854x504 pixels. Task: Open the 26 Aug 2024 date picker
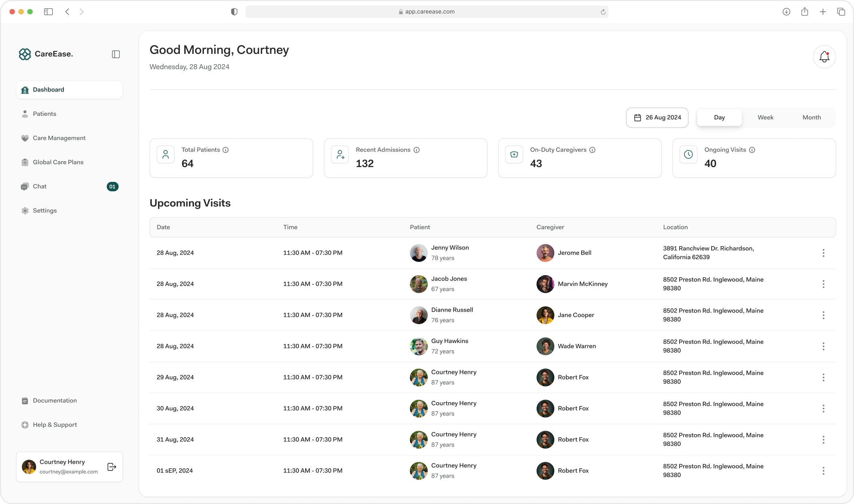click(657, 118)
